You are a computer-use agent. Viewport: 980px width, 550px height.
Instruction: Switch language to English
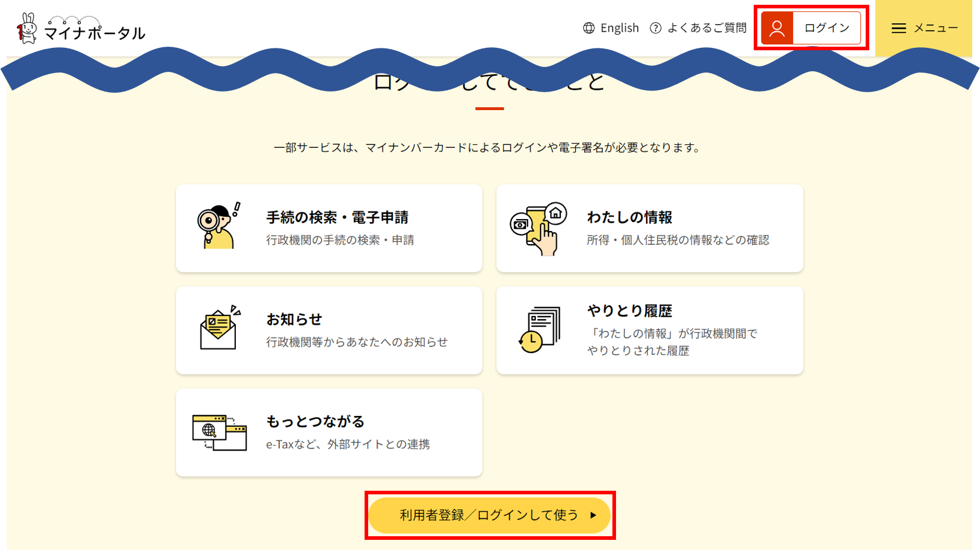pos(620,28)
